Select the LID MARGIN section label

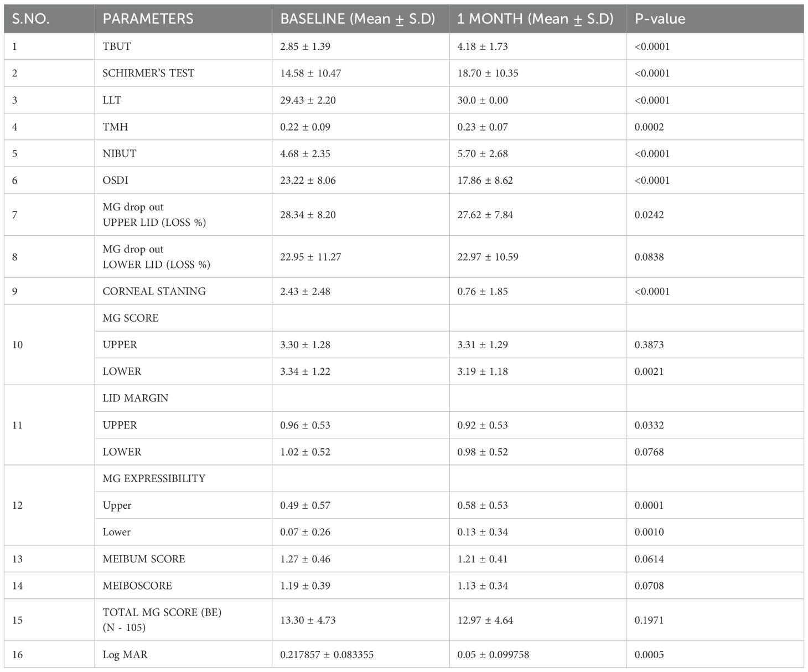coord(136,398)
